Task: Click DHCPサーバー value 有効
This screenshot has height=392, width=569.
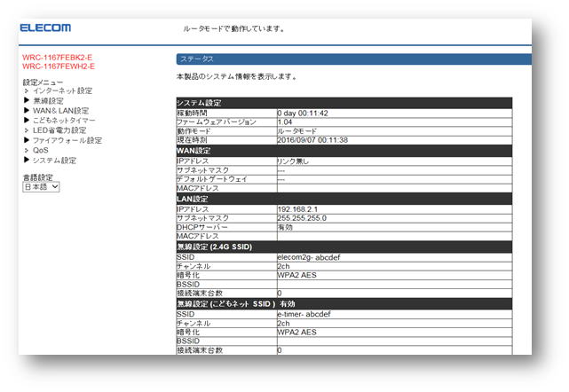Action: pos(285,227)
